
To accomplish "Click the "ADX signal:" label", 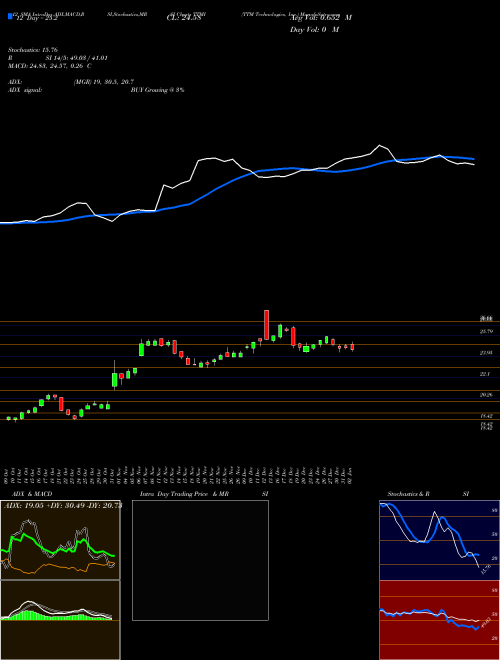I will tap(25, 90).
